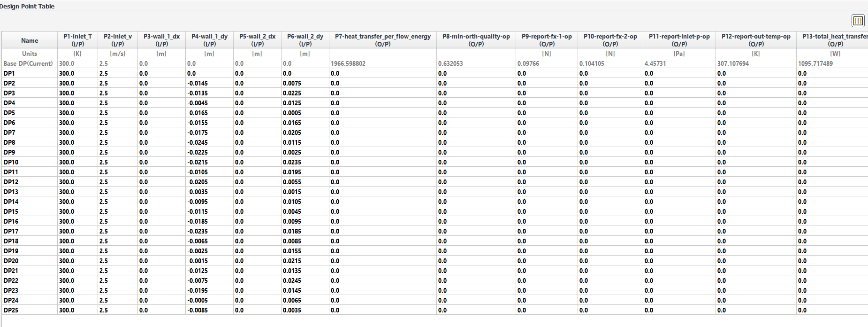Select the Name column header

pos(30,40)
